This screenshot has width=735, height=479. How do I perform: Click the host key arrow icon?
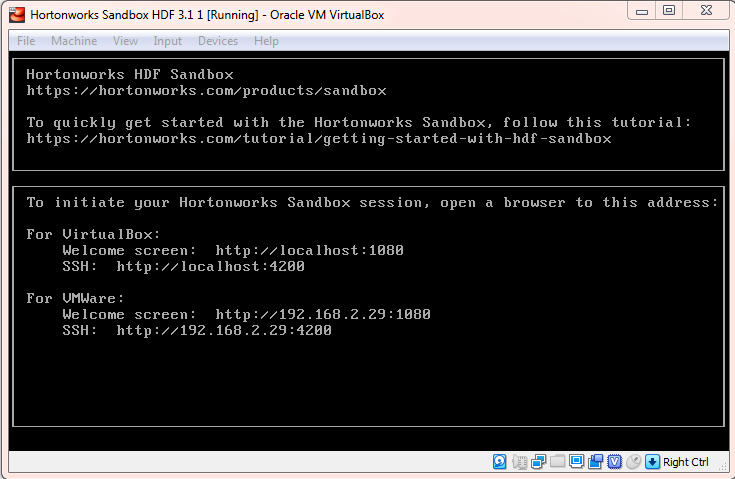coord(652,462)
